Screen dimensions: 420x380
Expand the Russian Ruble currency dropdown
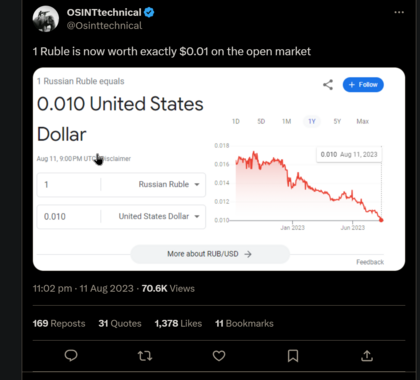(x=169, y=184)
